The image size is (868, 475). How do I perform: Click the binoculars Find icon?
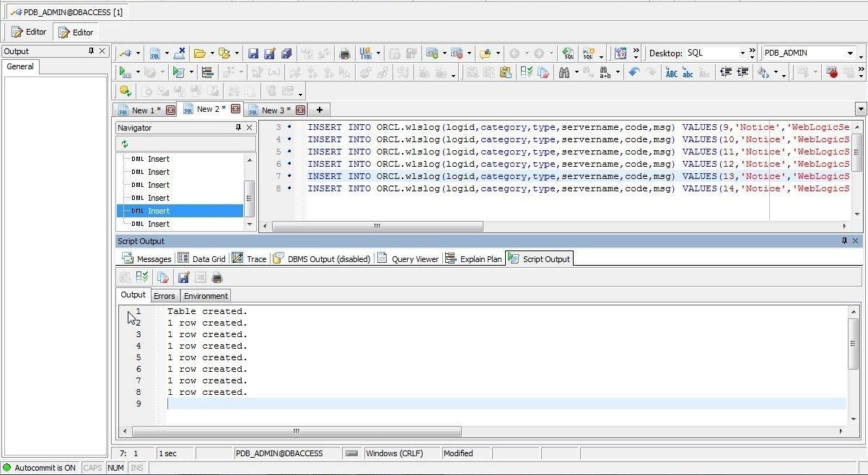(564, 72)
